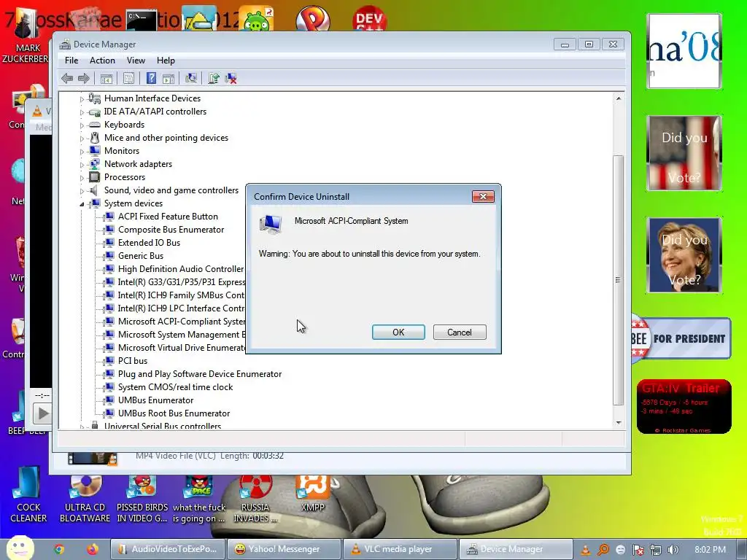Click the Update Driver Software toolbar icon
This screenshot has height=560, width=747.
[x=214, y=78]
